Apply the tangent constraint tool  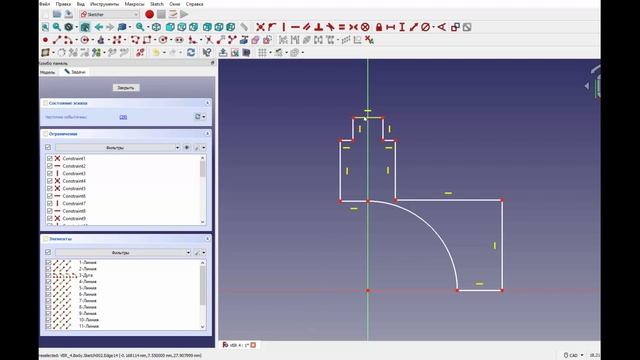pyautogui.click(x=330, y=27)
